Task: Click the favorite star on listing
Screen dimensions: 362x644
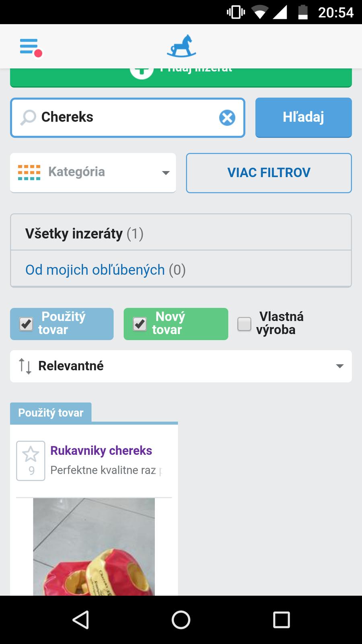Action: pyautogui.click(x=31, y=455)
